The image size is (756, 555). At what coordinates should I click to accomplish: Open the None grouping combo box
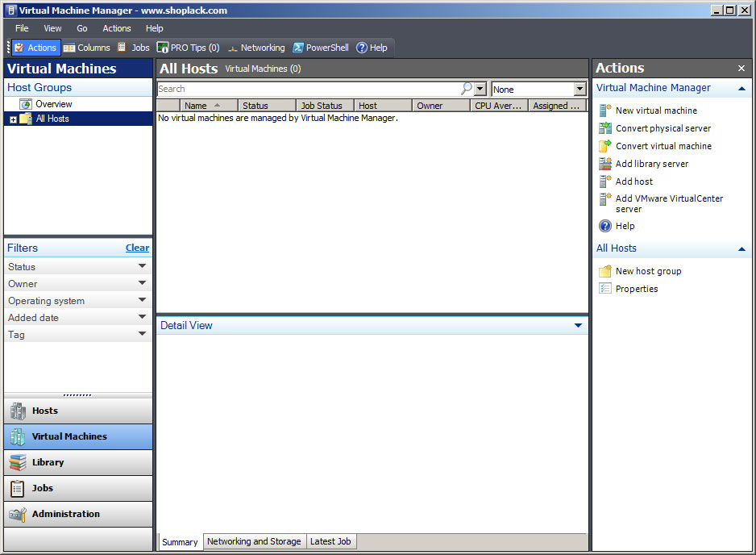538,89
